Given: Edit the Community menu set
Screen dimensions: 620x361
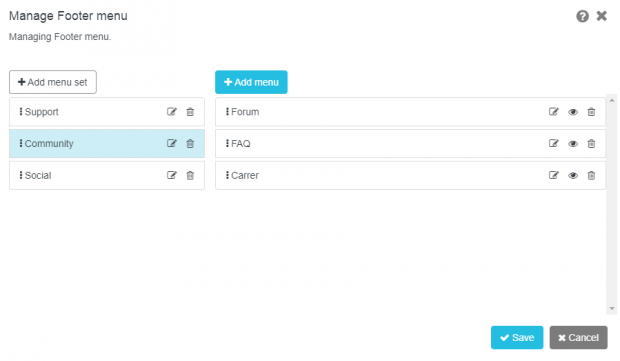Looking at the screenshot, I should click(172, 144).
